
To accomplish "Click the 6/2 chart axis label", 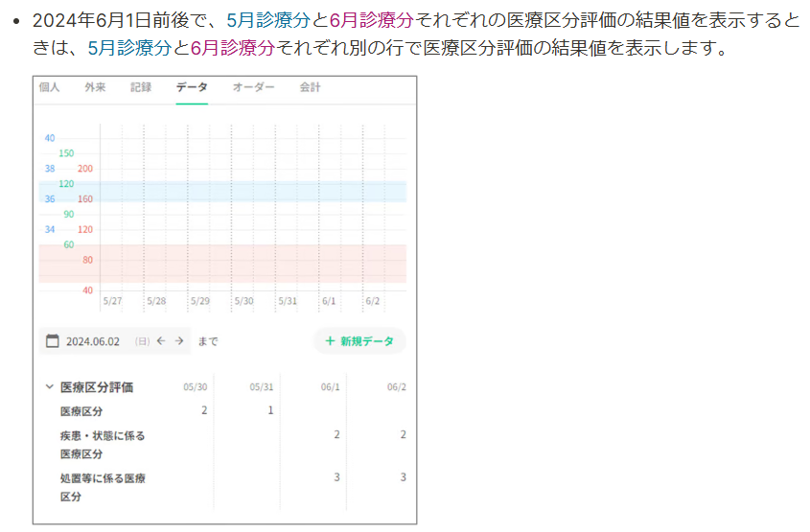I will coord(373,301).
